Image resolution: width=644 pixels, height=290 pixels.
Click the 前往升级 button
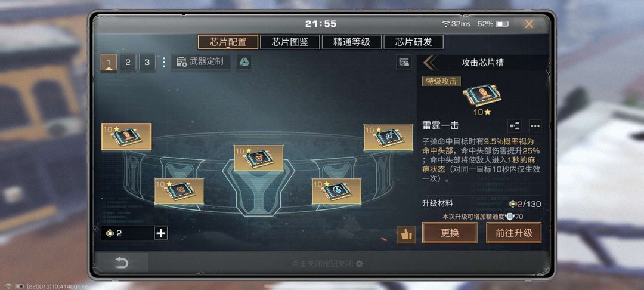pyautogui.click(x=514, y=233)
